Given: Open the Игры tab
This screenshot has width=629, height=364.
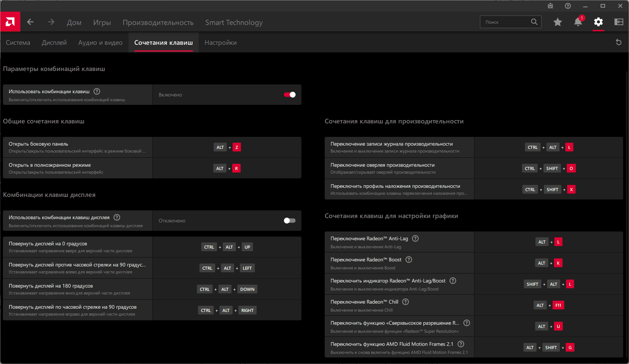Looking at the screenshot, I should tap(102, 23).
